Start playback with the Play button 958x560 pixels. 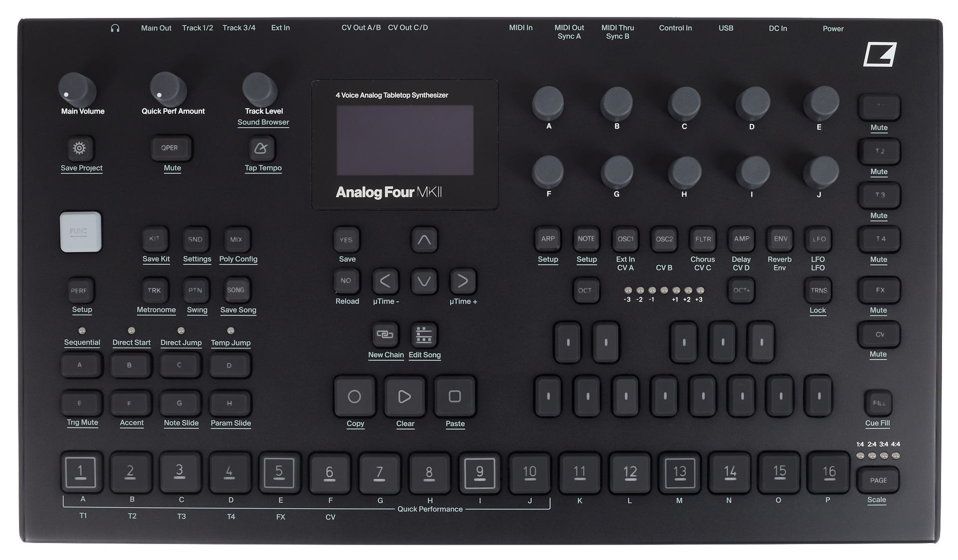pos(404,397)
